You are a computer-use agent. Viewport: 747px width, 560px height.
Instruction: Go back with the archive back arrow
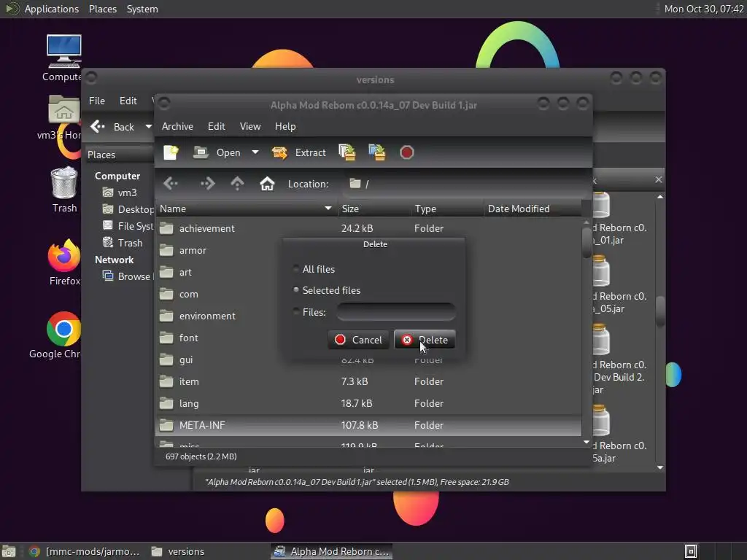point(171,184)
